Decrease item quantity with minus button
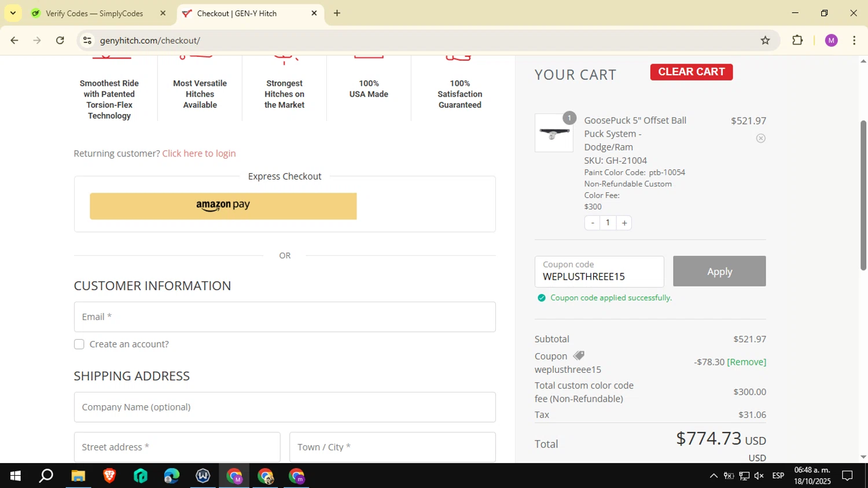Viewport: 868px width, 488px height. pos(592,223)
